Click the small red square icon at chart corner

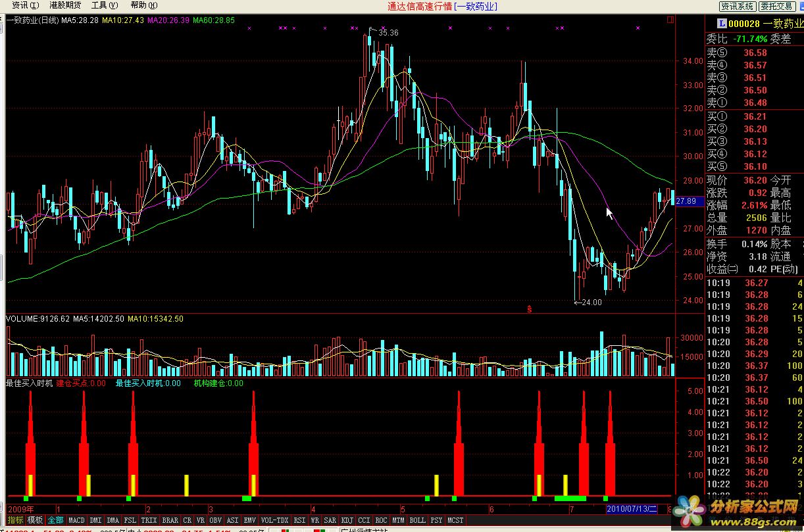[x=670, y=20]
